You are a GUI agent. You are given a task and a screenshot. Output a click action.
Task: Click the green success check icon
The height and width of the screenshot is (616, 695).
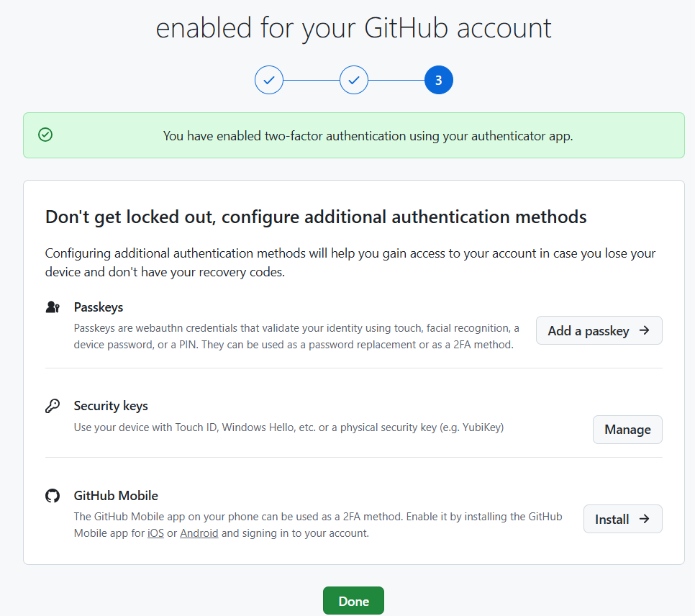pyautogui.click(x=45, y=135)
